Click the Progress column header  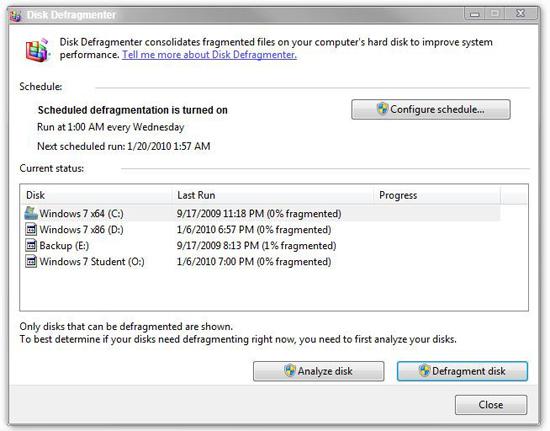(x=437, y=195)
